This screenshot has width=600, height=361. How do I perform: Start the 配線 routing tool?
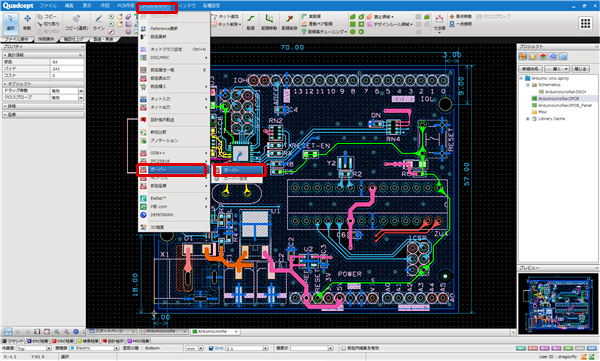[251, 23]
